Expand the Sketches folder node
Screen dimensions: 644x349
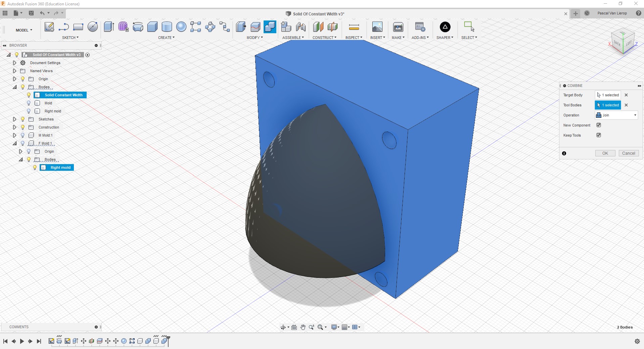14,119
